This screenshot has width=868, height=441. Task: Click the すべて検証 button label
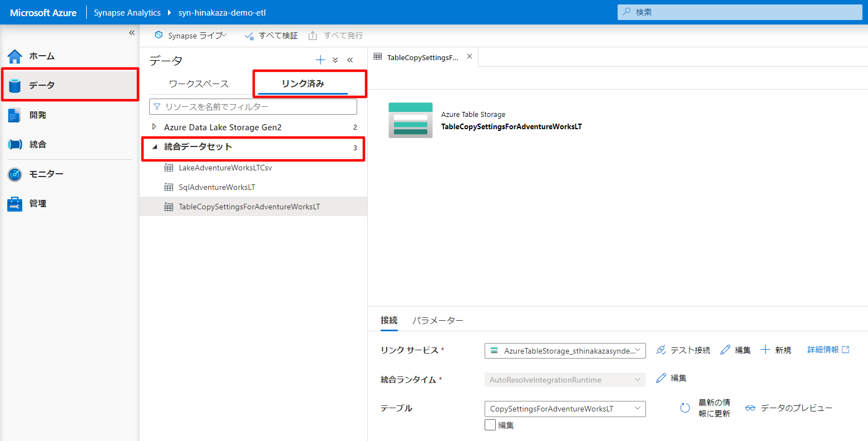coord(278,36)
